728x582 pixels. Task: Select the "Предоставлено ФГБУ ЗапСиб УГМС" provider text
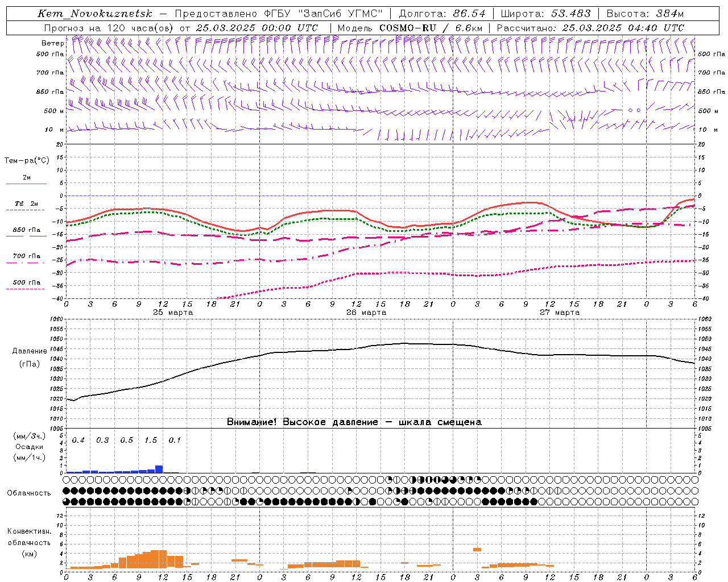(x=279, y=14)
